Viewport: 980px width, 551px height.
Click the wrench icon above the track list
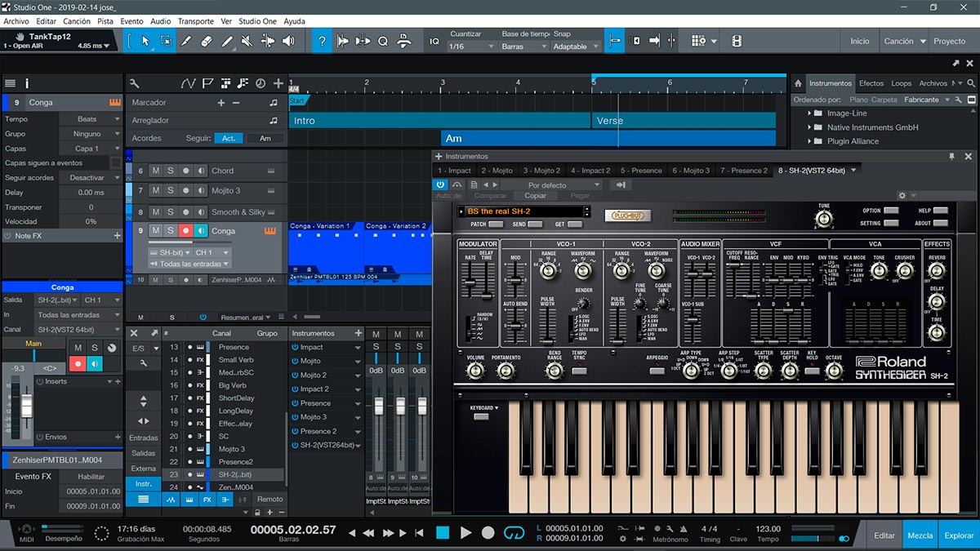click(135, 83)
